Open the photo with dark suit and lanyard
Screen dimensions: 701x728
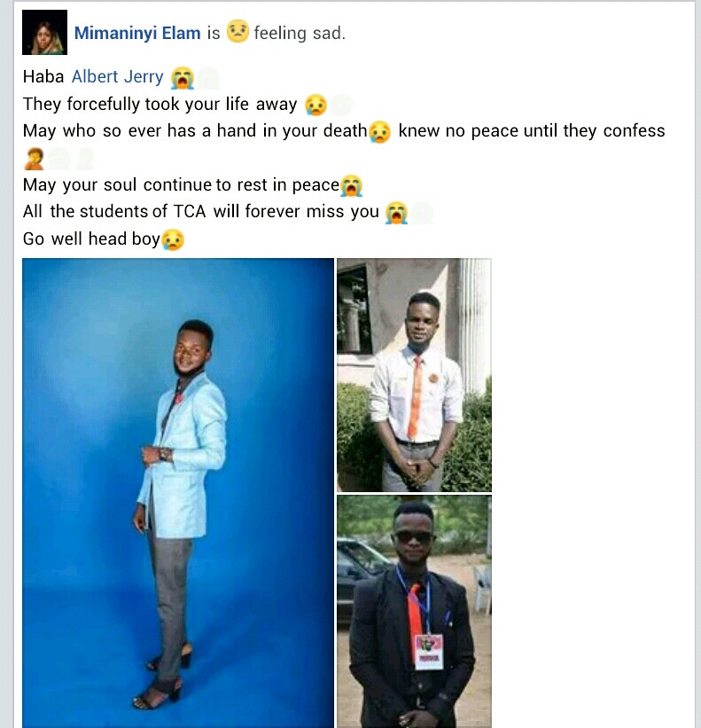414,612
